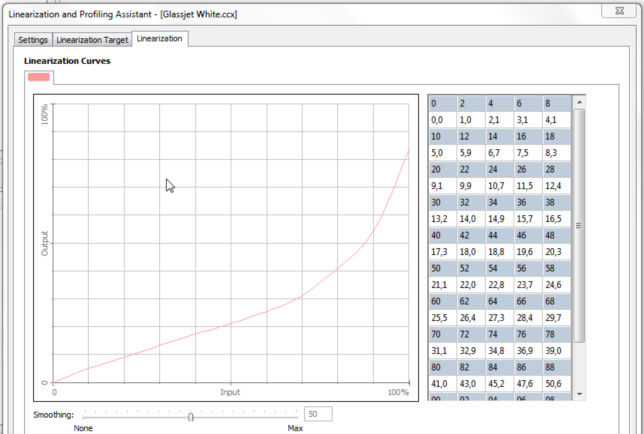The width and height of the screenshot is (644, 434).
Task: Click the table's vertical scrollbar thumb
Action: tap(578, 226)
